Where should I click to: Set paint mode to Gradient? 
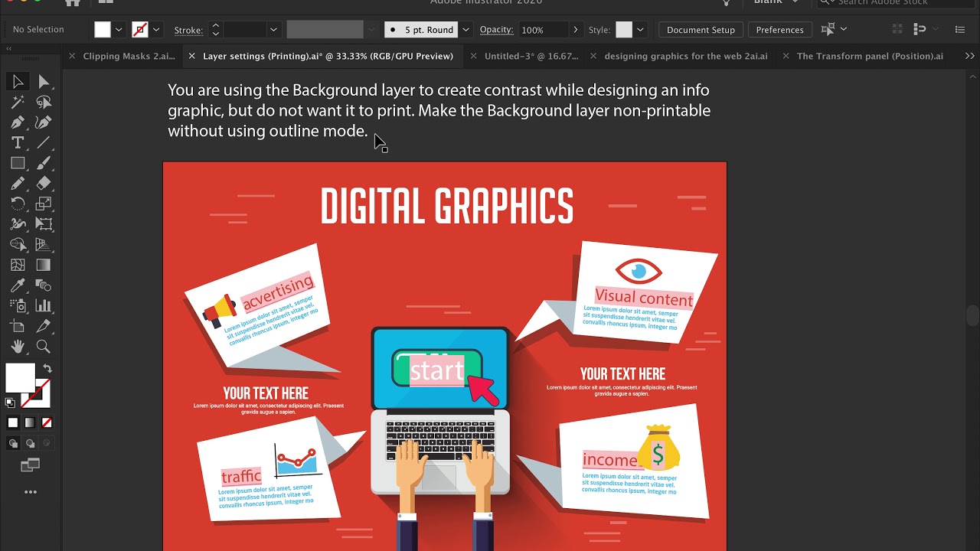tap(30, 422)
